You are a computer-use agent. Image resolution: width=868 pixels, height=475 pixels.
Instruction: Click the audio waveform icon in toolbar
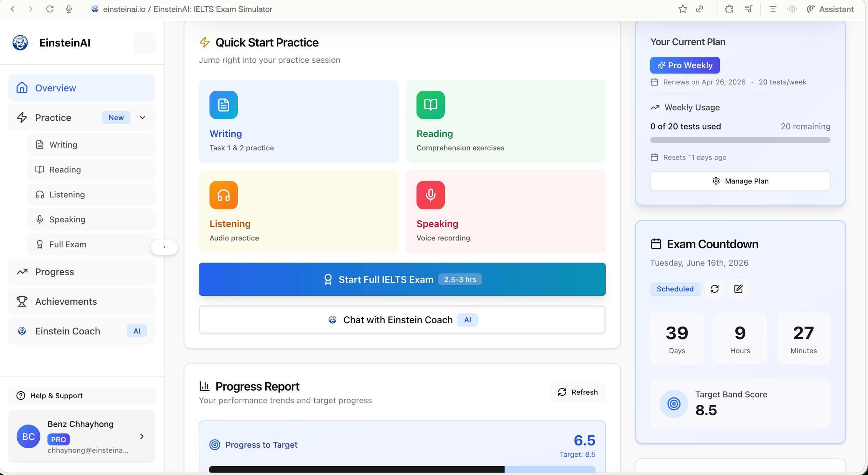pos(792,9)
